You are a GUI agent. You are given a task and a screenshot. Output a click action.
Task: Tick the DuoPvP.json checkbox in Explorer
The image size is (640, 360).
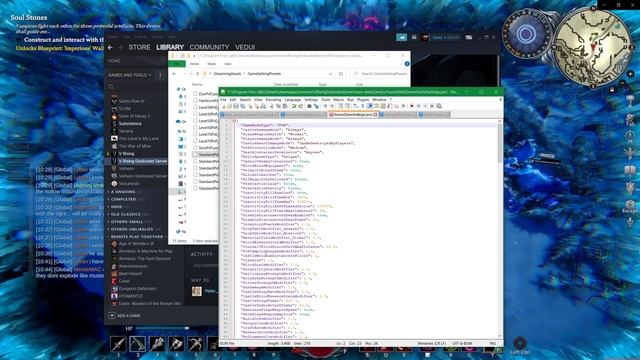pos(195,93)
